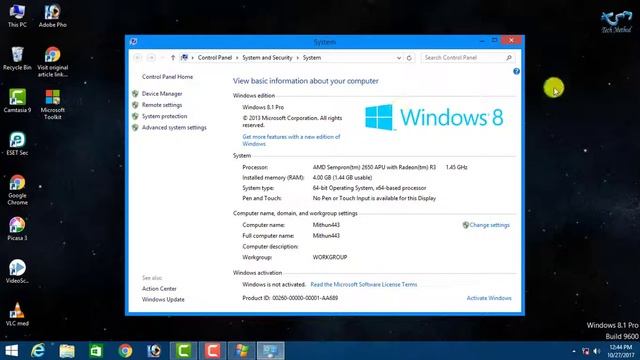Select System breadcrumb item

pos(312,58)
